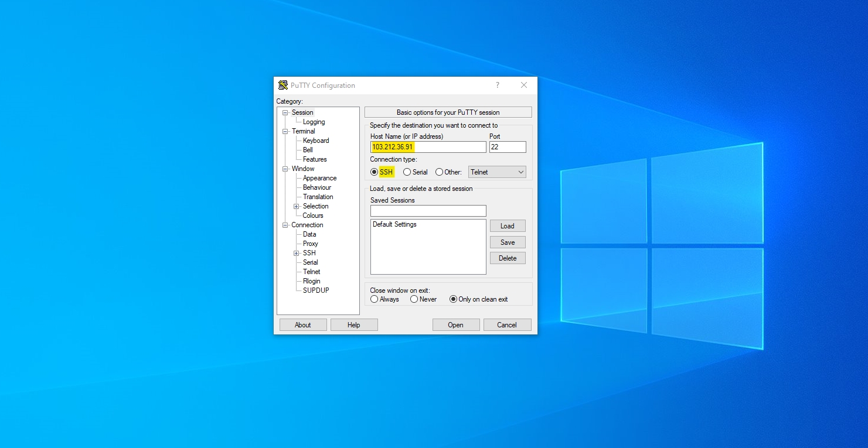This screenshot has width=868, height=448.
Task: Open the Logging category
Action: tap(314, 122)
